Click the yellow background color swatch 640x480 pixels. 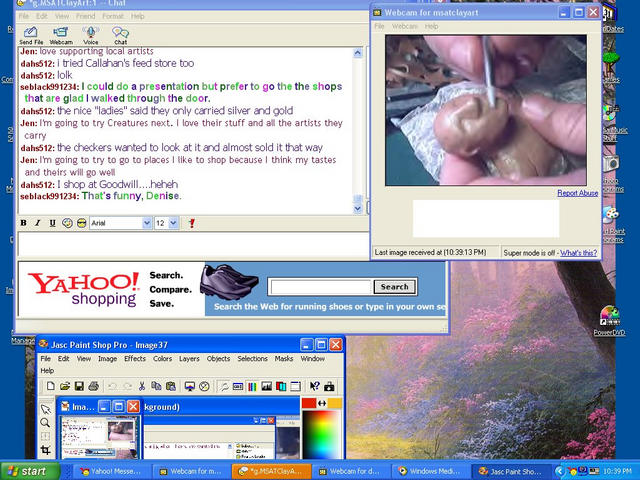[x=335, y=403]
